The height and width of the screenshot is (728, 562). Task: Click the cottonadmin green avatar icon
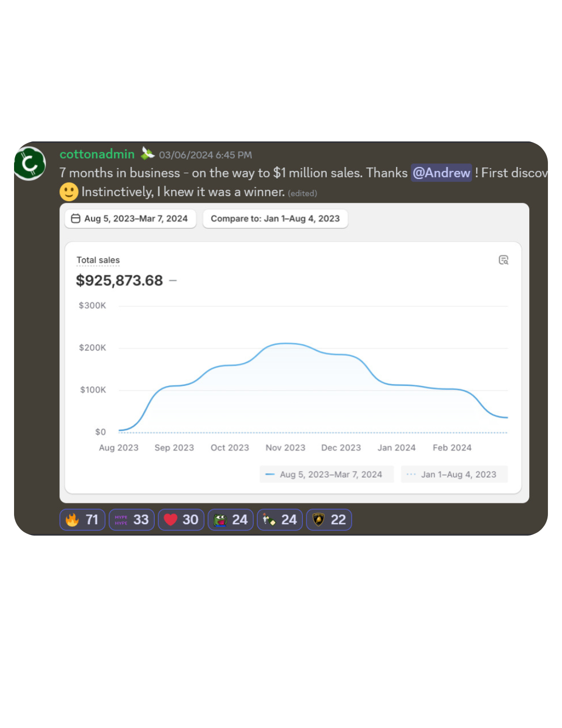pyautogui.click(x=30, y=163)
